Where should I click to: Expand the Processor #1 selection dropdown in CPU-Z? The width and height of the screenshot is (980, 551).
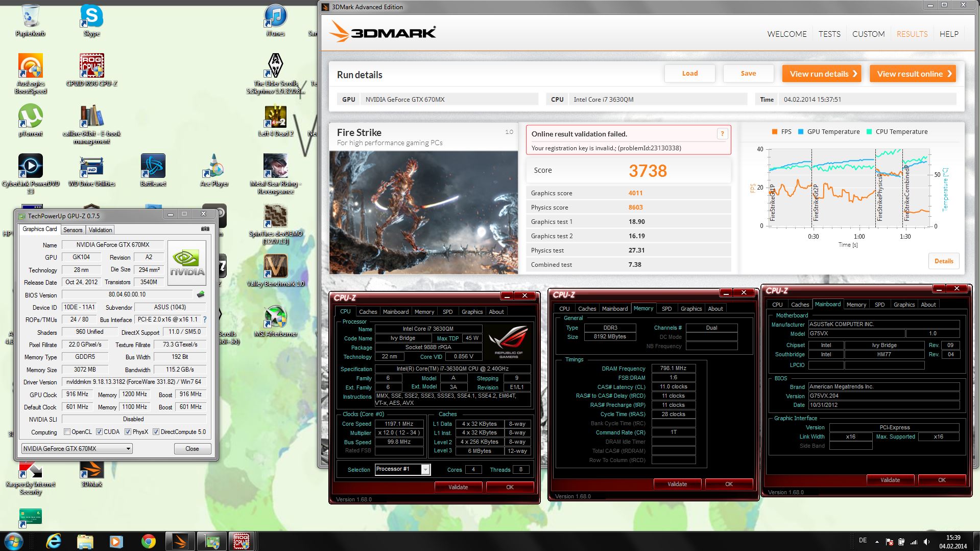coord(425,469)
